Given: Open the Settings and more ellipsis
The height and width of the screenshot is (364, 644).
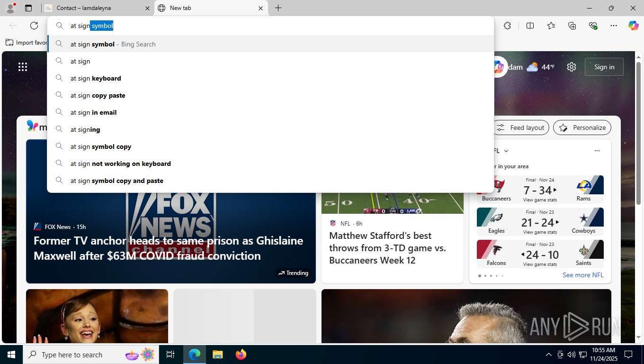Looking at the screenshot, I should (614, 26).
